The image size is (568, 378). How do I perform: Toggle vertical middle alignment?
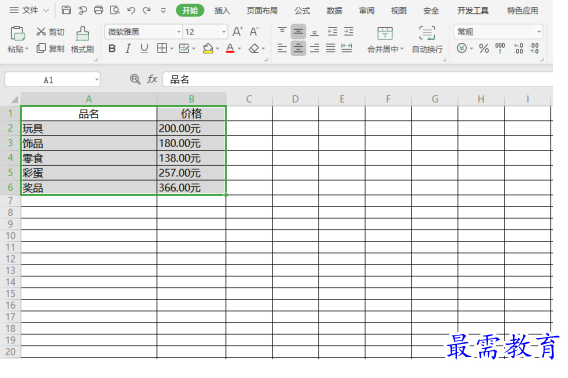click(298, 32)
